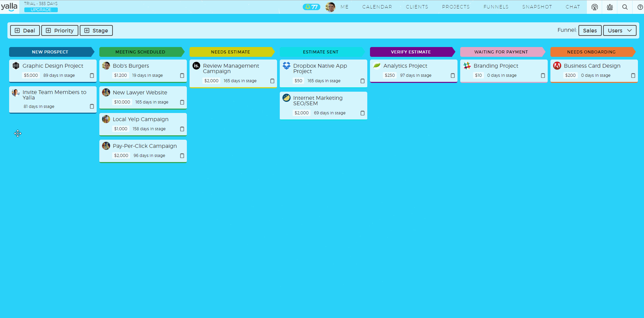Open the Funnels section
The height and width of the screenshot is (318, 644).
[496, 7]
